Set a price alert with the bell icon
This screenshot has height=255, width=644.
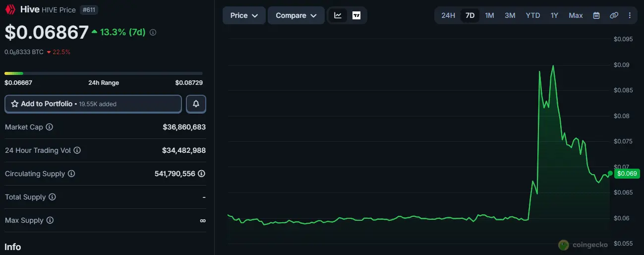[196, 104]
